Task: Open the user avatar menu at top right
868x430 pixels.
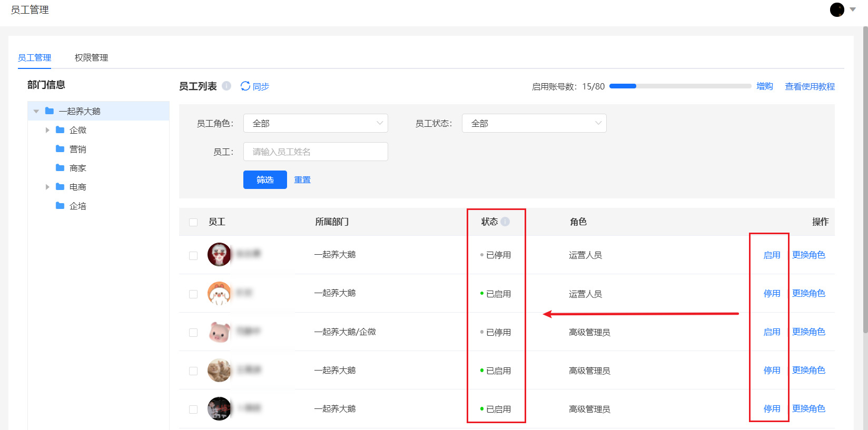Action: pyautogui.click(x=837, y=9)
